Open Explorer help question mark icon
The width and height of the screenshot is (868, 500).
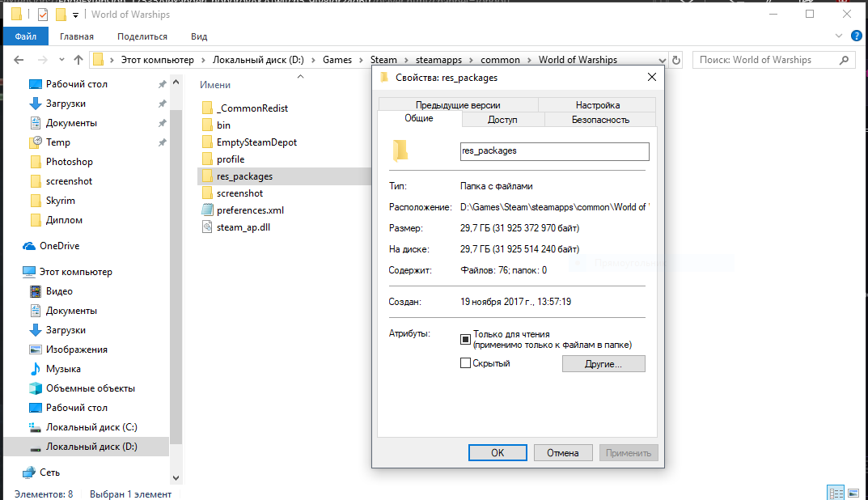click(857, 36)
